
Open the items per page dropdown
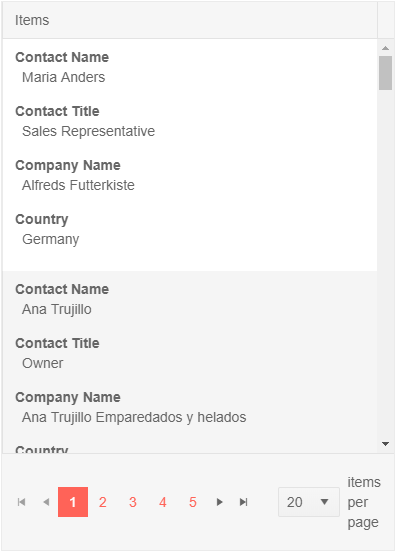309,502
